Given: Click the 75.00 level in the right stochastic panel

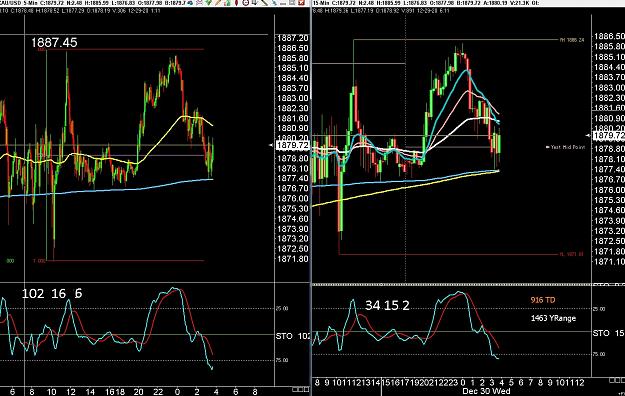Looking at the screenshot, I should pos(599,354).
